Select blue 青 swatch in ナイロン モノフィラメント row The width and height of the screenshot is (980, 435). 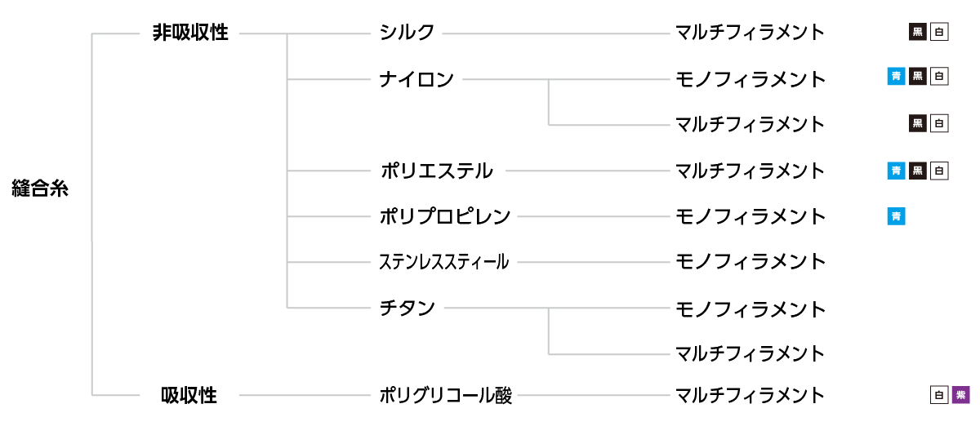coord(896,78)
